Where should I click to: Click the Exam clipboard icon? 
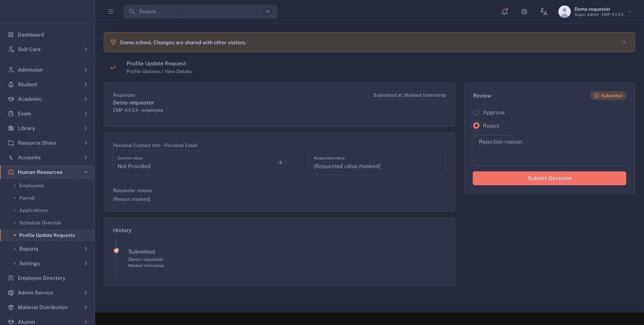(x=11, y=114)
